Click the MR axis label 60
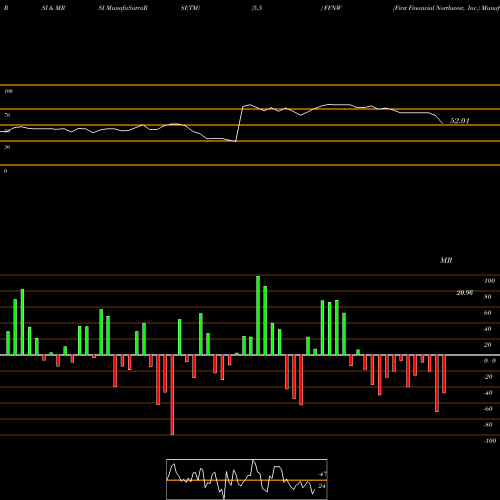 point(488,313)
